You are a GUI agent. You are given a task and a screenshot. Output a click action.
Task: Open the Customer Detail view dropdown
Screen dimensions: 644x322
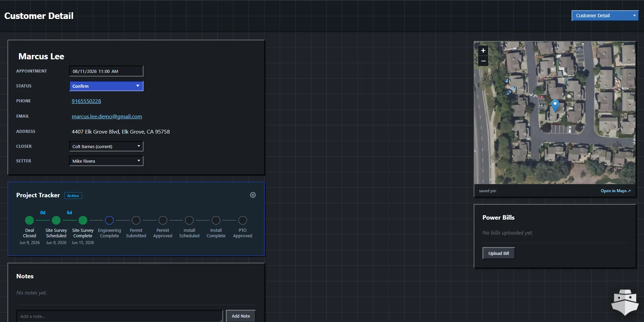click(605, 16)
